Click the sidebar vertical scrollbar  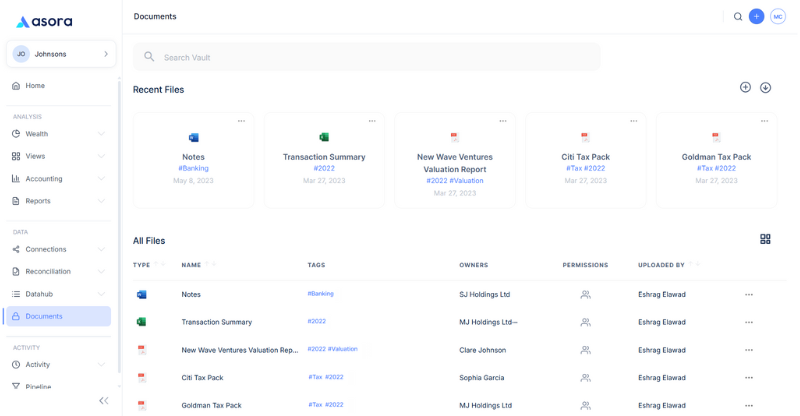point(119,225)
